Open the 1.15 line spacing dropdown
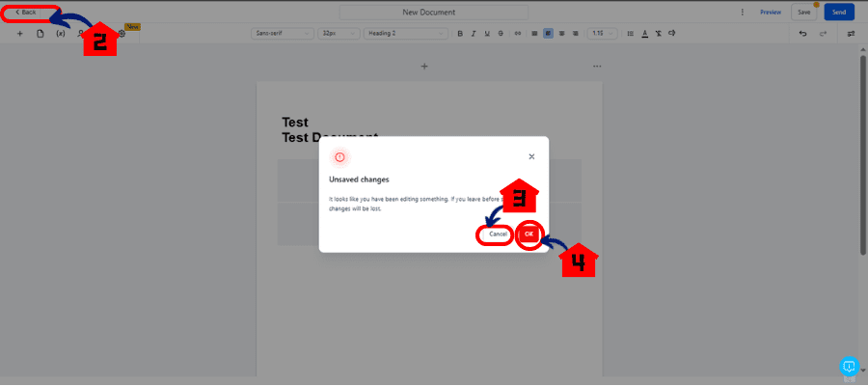This screenshot has height=386, width=868. (602, 34)
